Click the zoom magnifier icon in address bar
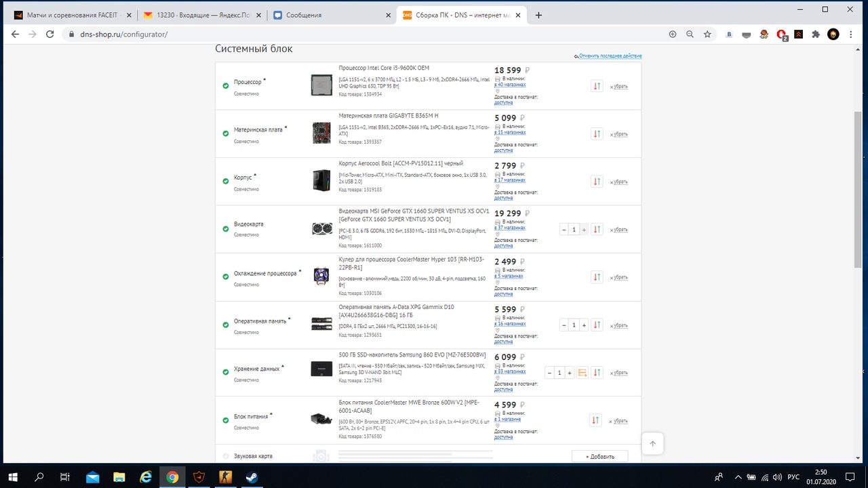 click(x=690, y=34)
